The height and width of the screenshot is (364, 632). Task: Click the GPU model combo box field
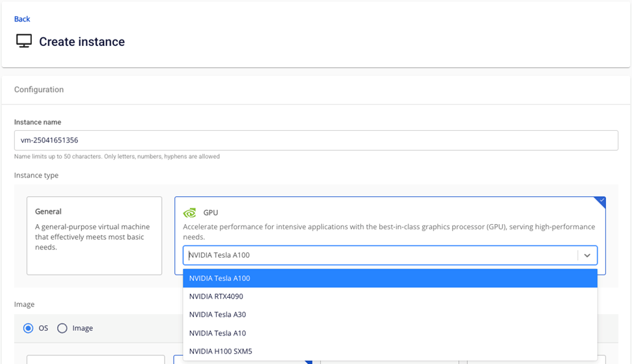click(x=380, y=255)
